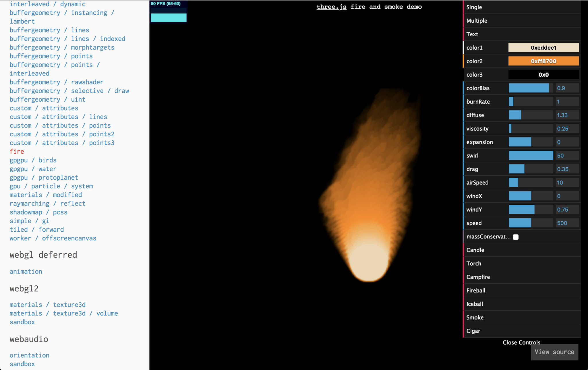588x370 pixels.
Task: Open the color2 orange swatch
Action: (x=543, y=61)
